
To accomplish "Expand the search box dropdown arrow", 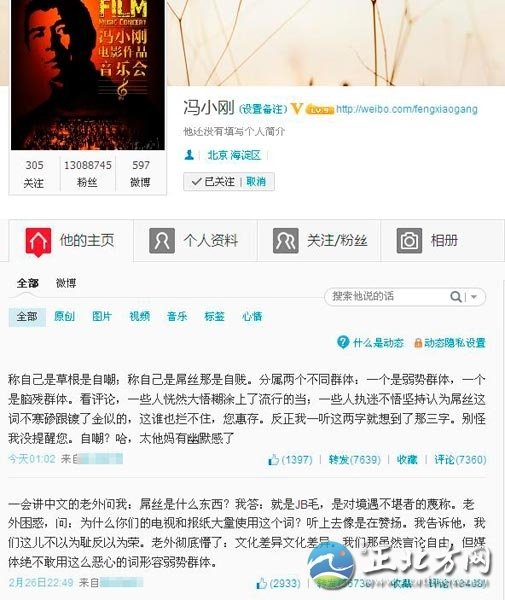I will (x=474, y=297).
